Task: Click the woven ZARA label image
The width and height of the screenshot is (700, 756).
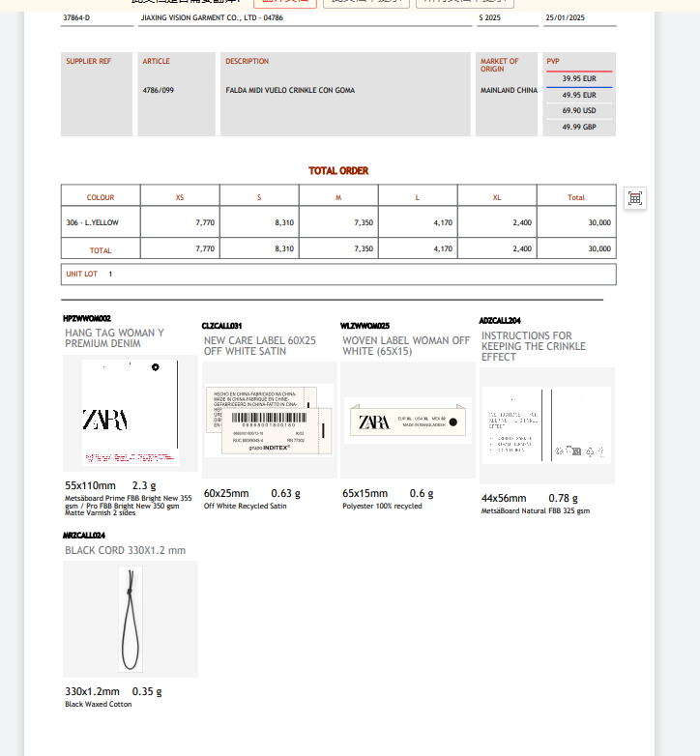Action: click(407, 422)
